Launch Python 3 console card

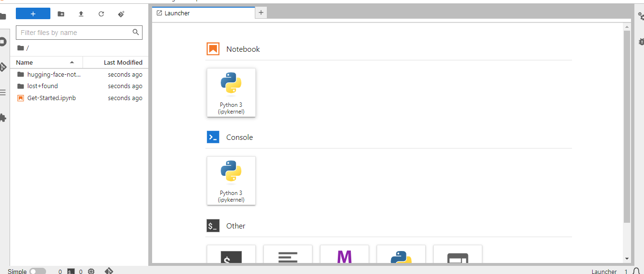click(231, 181)
